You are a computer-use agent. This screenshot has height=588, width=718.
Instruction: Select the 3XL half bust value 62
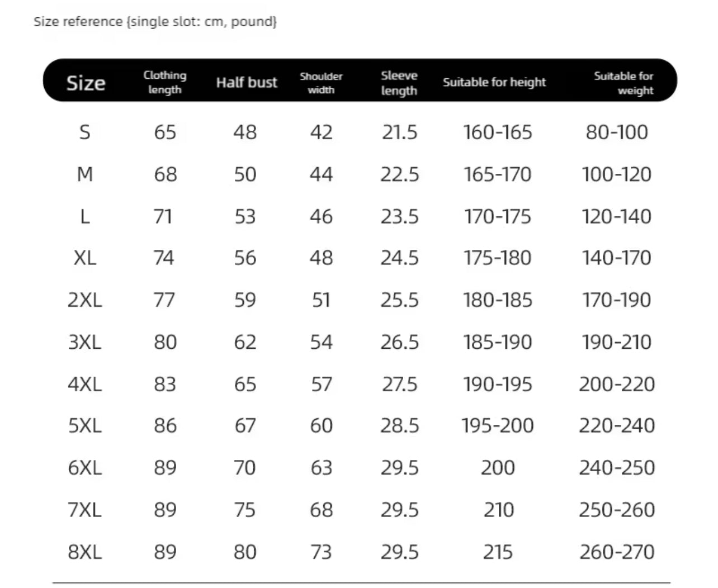point(245,342)
